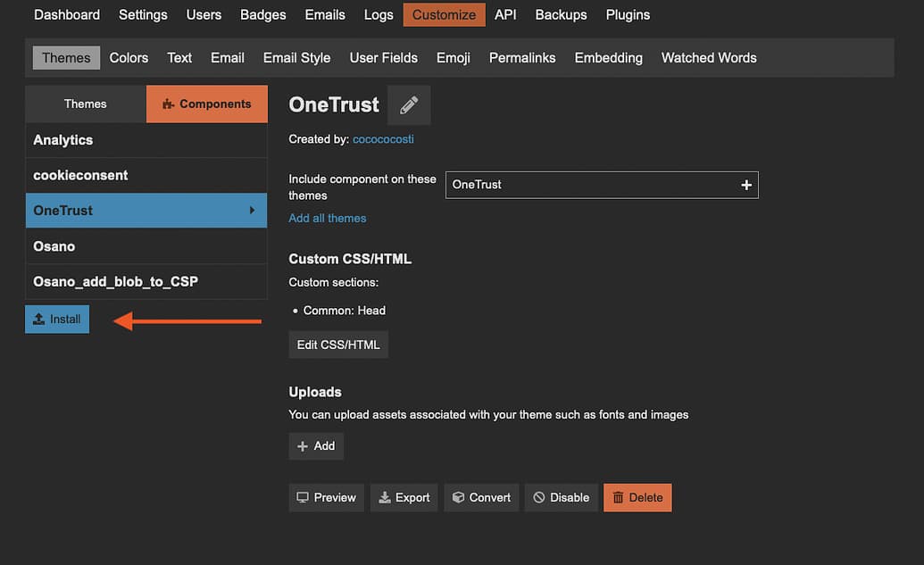The height and width of the screenshot is (565, 924).
Task: Select the Analytics component
Action: pyautogui.click(x=146, y=140)
